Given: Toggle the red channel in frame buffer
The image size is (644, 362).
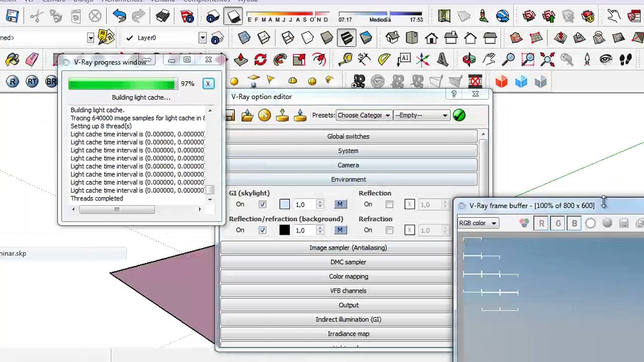Looking at the screenshot, I should click(x=541, y=223).
